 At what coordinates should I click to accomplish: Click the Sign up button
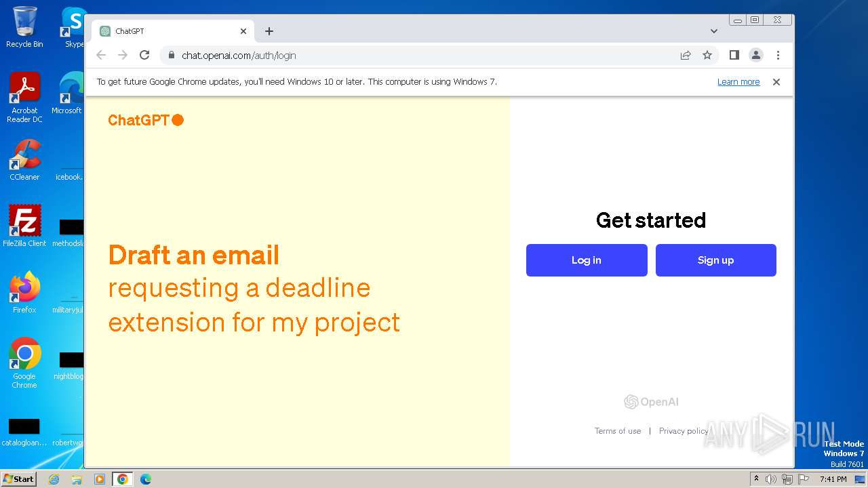(715, 260)
